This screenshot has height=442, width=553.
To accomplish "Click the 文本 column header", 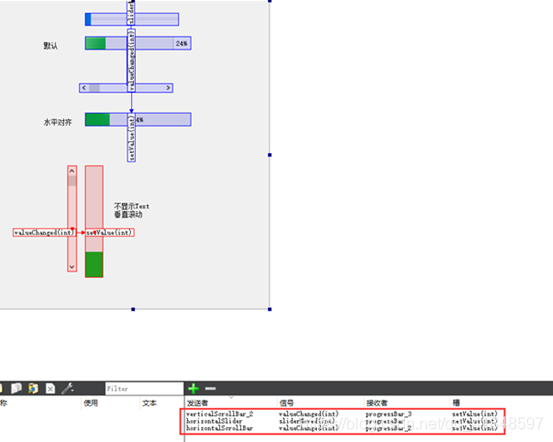I will [x=150, y=403].
